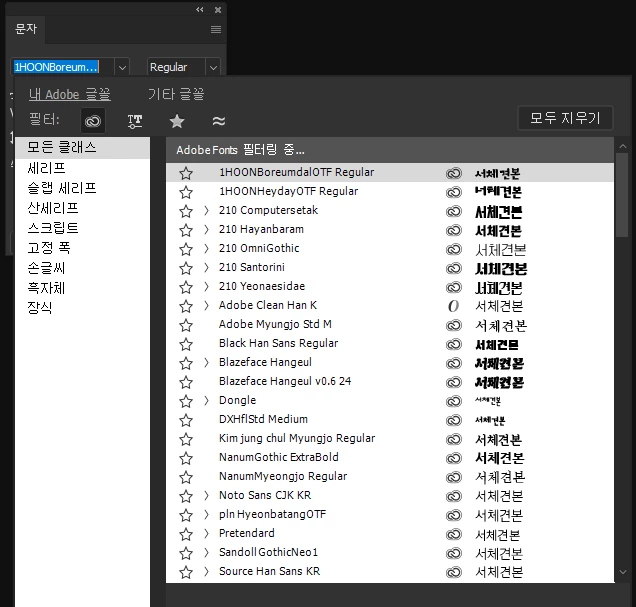The image size is (636, 607).
Task: Click the font sample preview for 210 Yeonaesidae
Action: tap(499, 288)
